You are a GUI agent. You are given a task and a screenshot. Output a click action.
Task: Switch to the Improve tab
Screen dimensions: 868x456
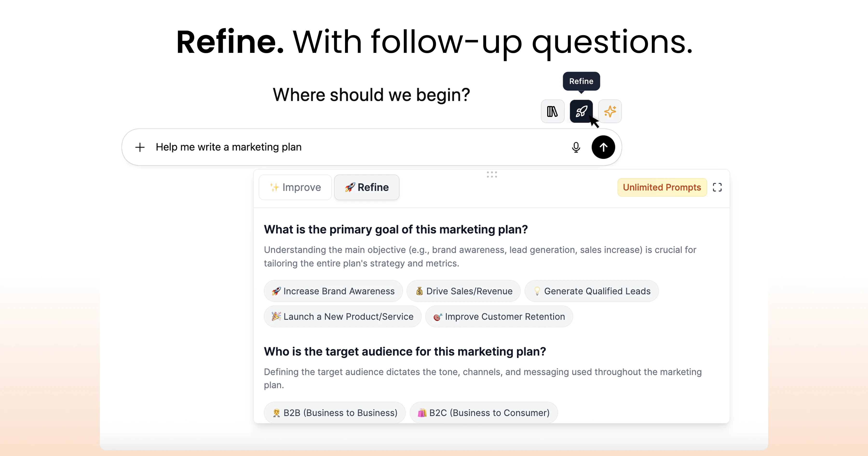[x=295, y=187]
